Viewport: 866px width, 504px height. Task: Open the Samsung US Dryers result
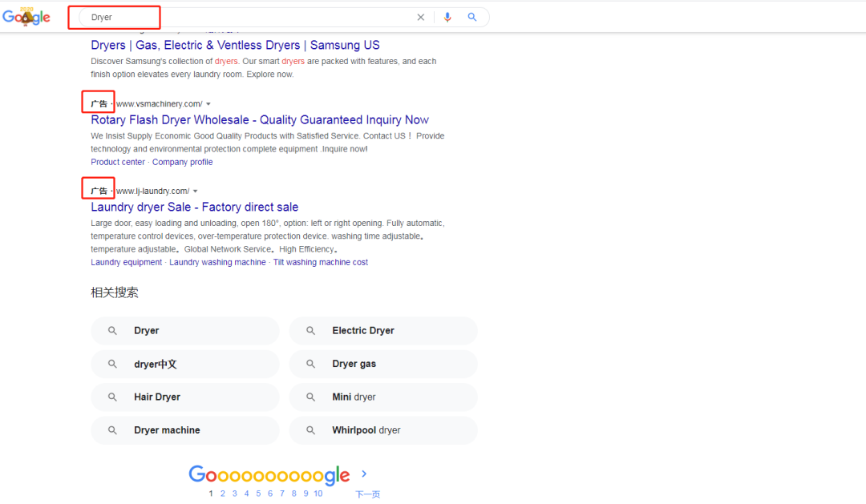[235, 45]
